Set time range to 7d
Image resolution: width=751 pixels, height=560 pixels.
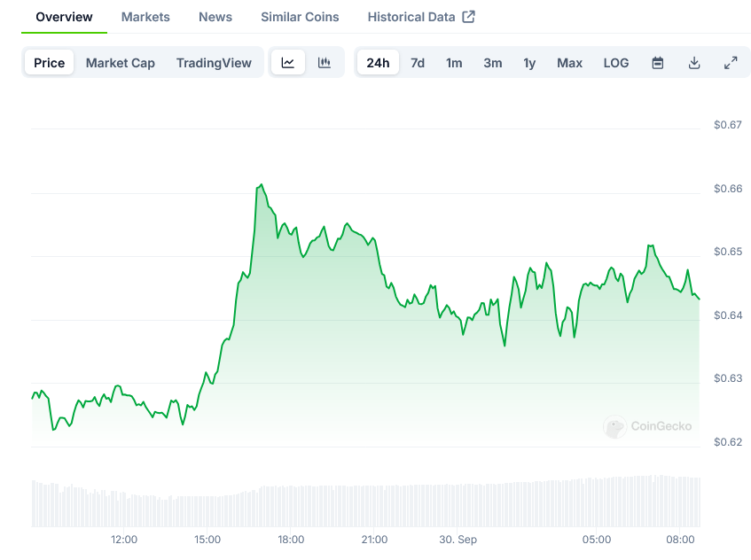click(x=418, y=63)
